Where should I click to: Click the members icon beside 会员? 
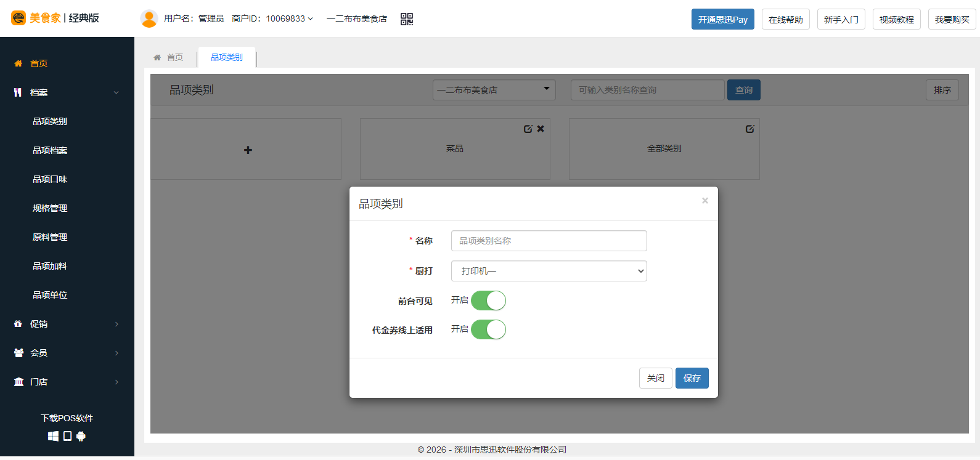pyautogui.click(x=18, y=353)
